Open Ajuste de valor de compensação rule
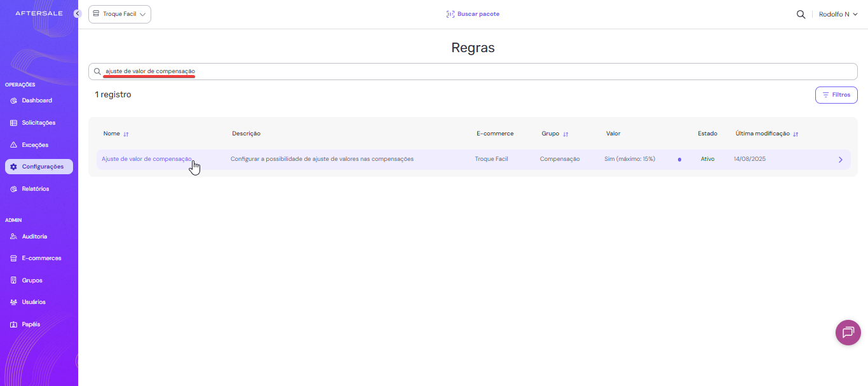 [x=146, y=159]
